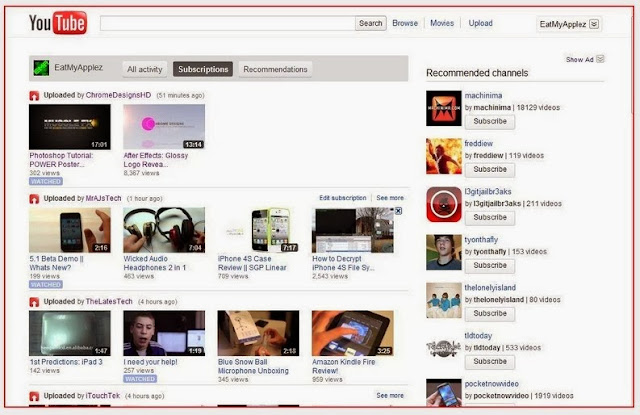The height and width of the screenshot is (415, 640).
Task: Go to Movies in the header
Action: [x=442, y=23]
